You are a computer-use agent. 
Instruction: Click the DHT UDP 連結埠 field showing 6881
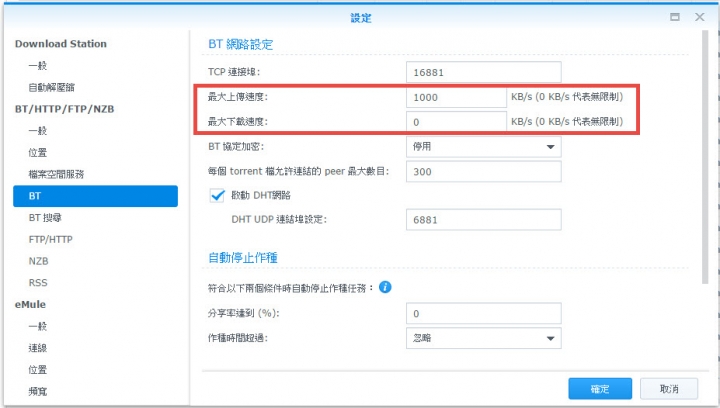[484, 220]
